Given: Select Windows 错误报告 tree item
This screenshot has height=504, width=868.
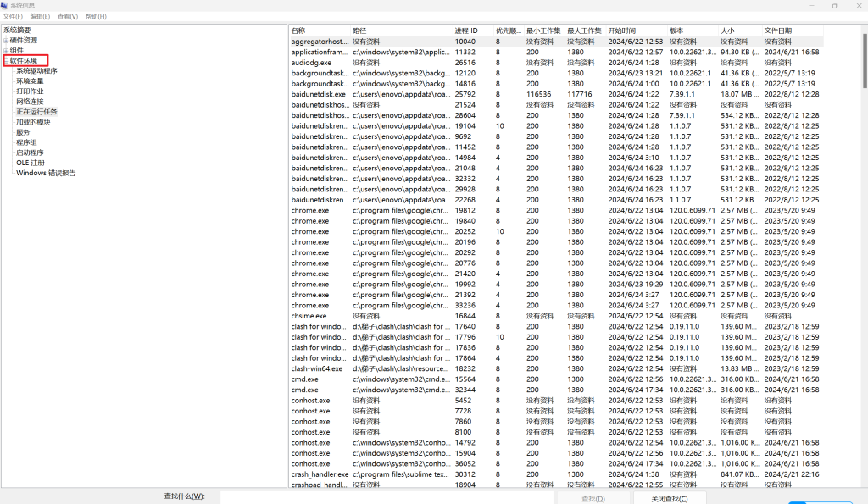Looking at the screenshot, I should 46,173.
